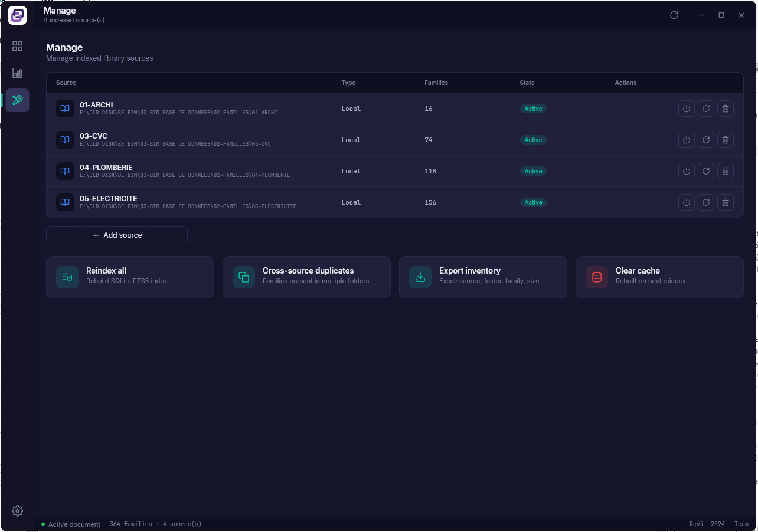Reindex the 04-PLOMBERIE source
Image resolution: width=758 pixels, height=532 pixels.
pyautogui.click(x=706, y=171)
